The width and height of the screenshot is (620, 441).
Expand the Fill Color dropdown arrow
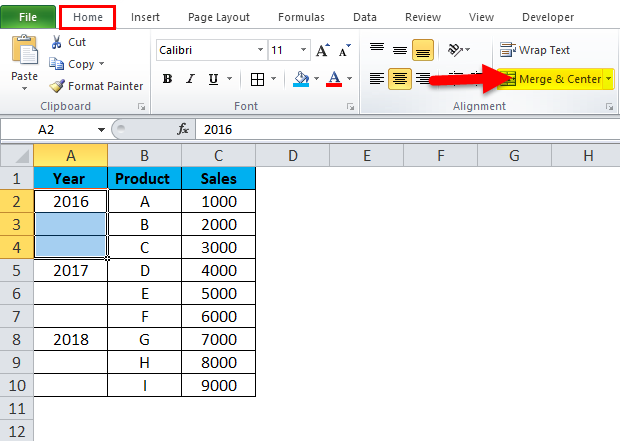[x=316, y=79]
